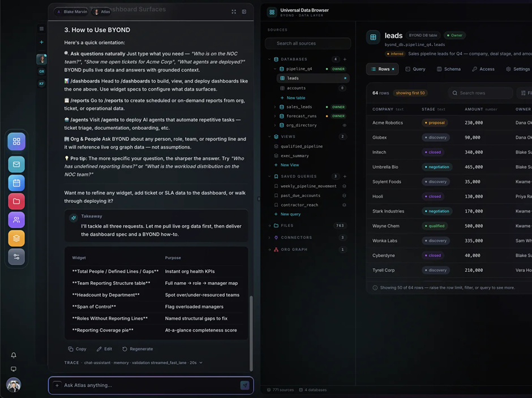Expand the Trace details chevron
This screenshot has height=398, width=532.
[201, 363]
